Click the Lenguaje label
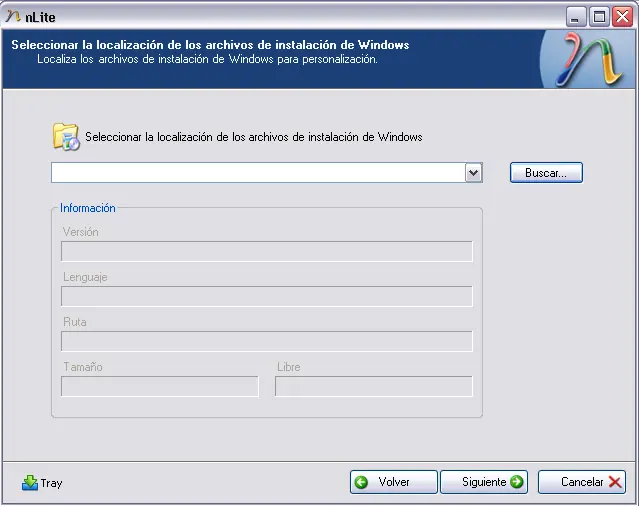The height and width of the screenshot is (506, 639). (x=85, y=277)
